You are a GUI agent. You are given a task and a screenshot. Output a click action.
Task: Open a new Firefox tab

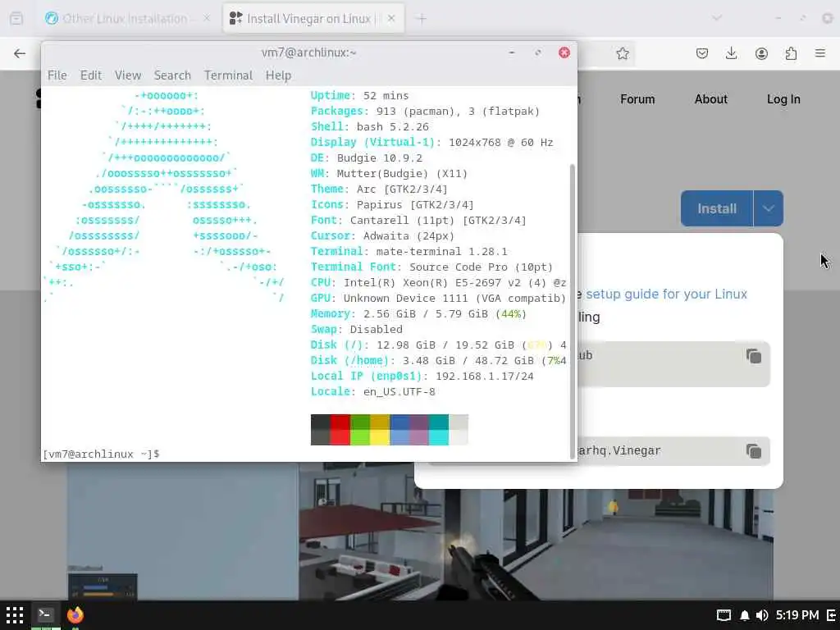[x=422, y=19]
